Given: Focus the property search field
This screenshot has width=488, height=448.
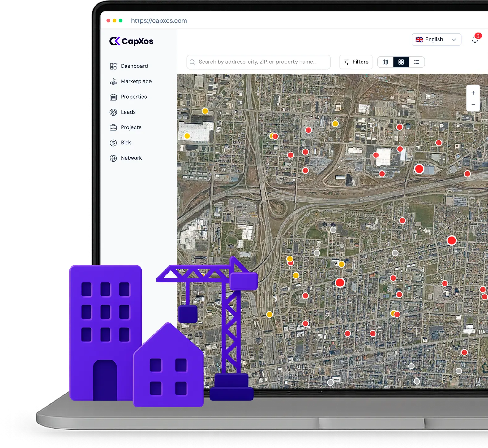Looking at the screenshot, I should click(x=259, y=62).
